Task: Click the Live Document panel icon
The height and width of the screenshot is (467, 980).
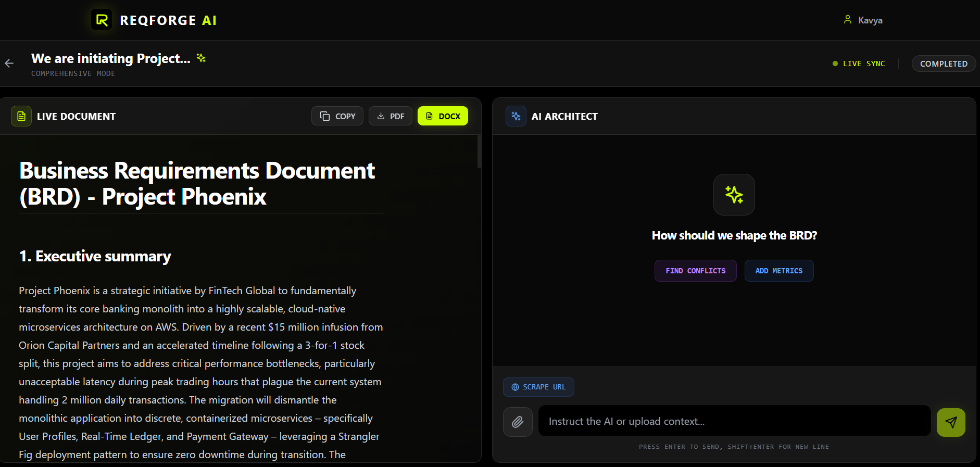Action: point(21,116)
